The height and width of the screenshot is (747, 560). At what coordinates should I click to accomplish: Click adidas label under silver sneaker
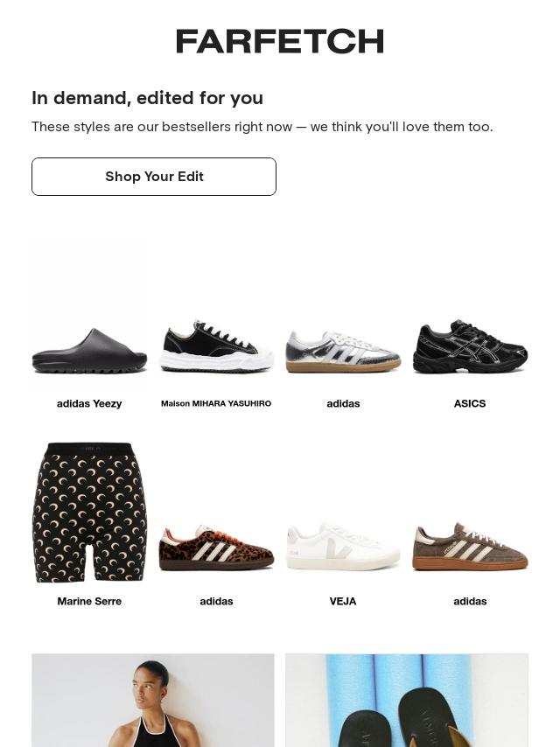tap(343, 403)
